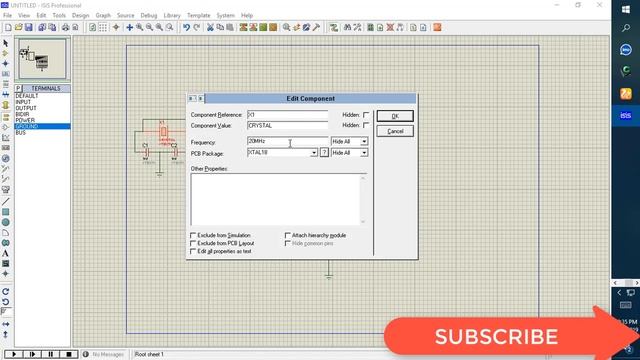The height and width of the screenshot is (360, 640).
Task: Click the isis icon in Windows taskbar
Action: [626, 116]
